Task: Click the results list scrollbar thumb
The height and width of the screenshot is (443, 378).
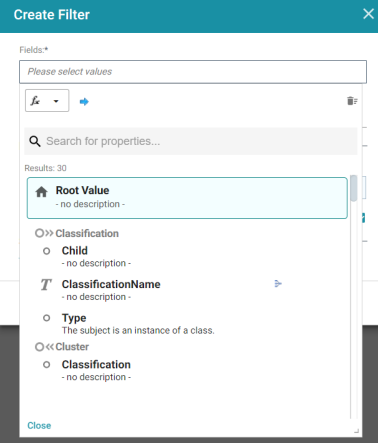Action: click(x=354, y=188)
